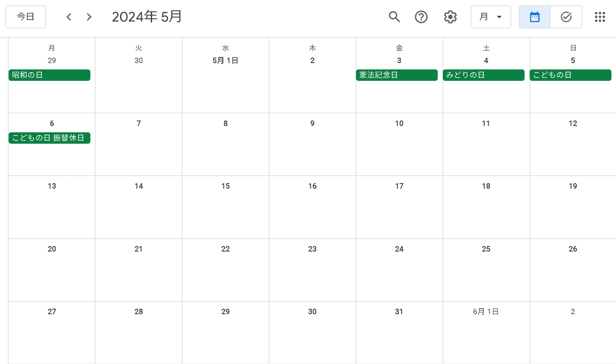Open the みどりの日 event
616x364 pixels.
[x=484, y=75]
